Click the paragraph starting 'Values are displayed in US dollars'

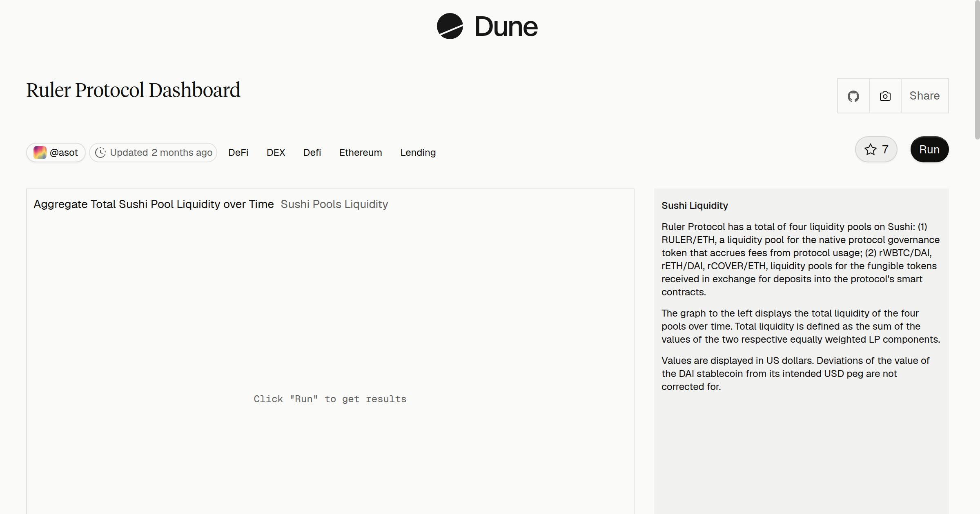[x=795, y=374]
